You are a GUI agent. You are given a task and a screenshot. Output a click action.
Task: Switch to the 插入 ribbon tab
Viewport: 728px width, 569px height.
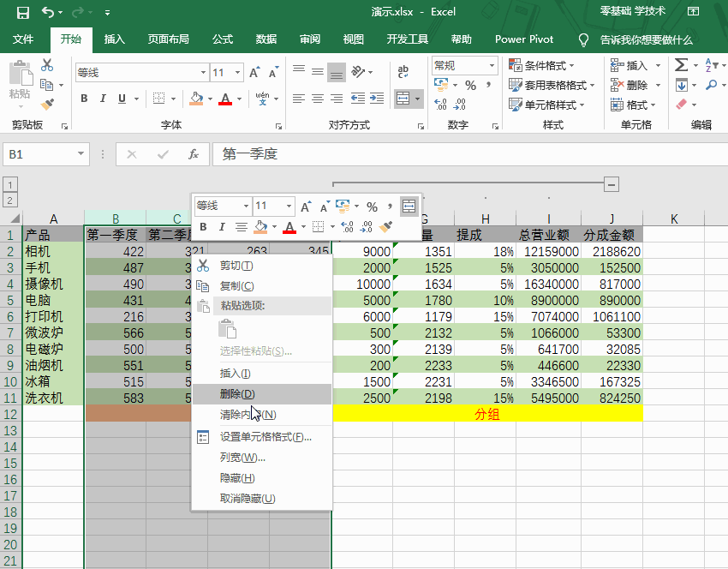[114, 39]
